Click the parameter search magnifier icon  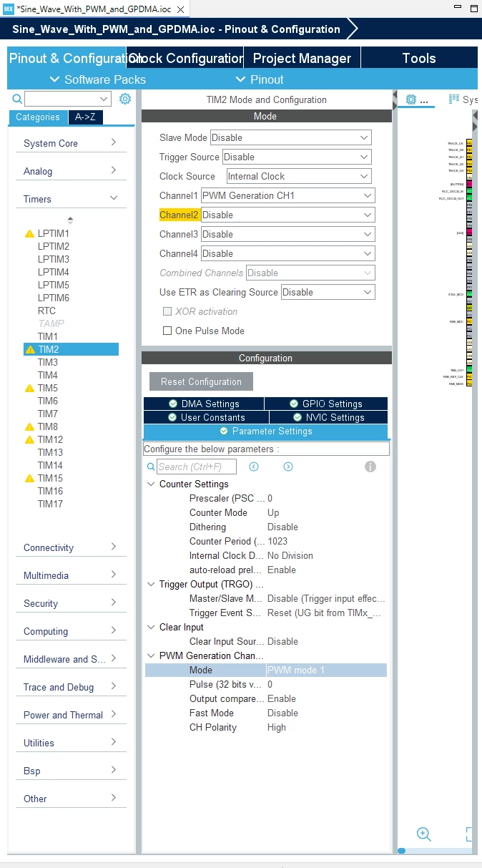coord(151,467)
